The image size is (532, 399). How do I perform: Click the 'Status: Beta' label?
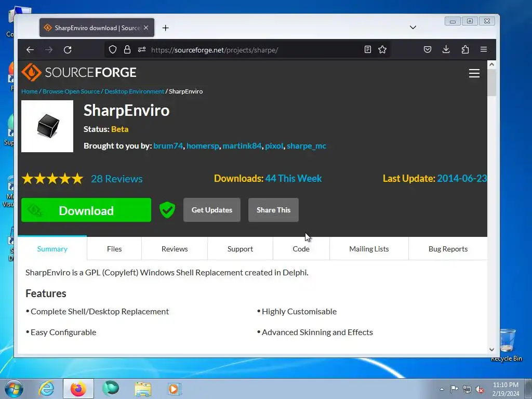[x=106, y=129]
